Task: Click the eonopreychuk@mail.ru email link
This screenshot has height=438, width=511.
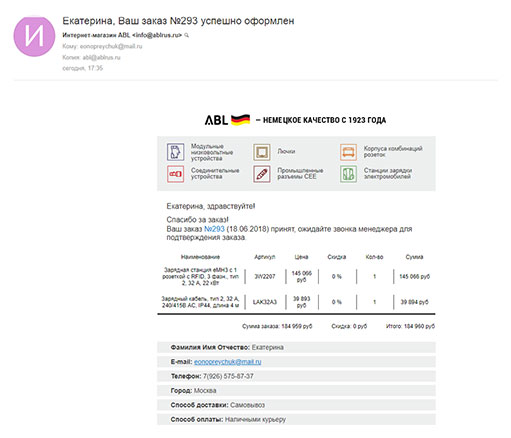Action: point(228,362)
